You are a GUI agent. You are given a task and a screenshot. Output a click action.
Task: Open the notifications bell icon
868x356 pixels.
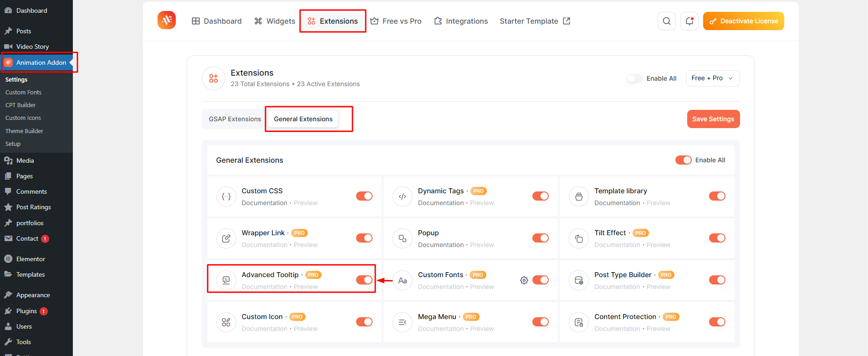pyautogui.click(x=689, y=21)
